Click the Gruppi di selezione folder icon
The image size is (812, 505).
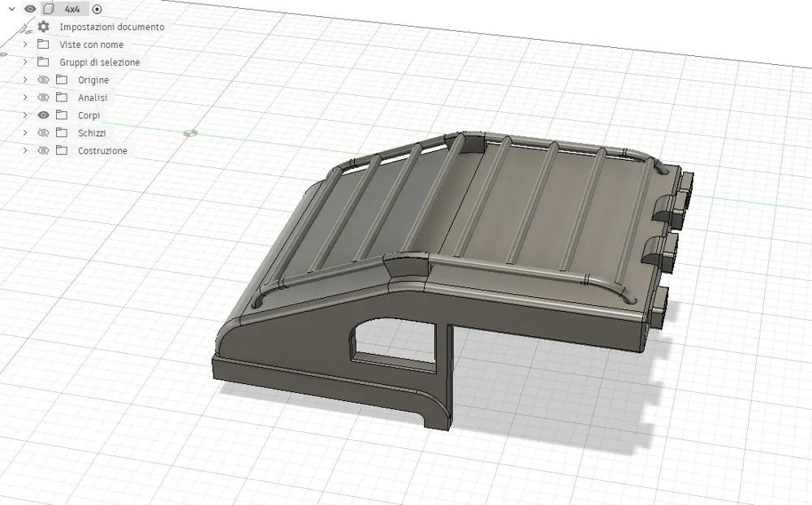coord(43,63)
